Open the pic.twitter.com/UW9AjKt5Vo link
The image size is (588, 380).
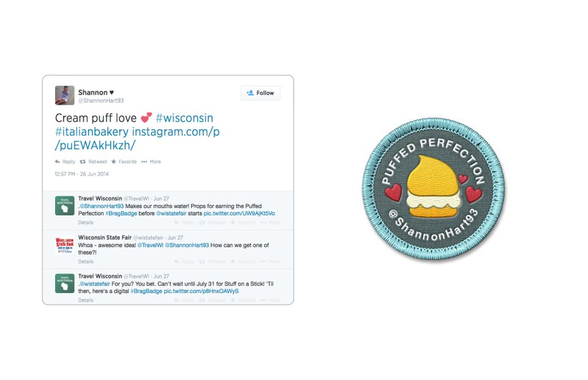click(x=239, y=213)
